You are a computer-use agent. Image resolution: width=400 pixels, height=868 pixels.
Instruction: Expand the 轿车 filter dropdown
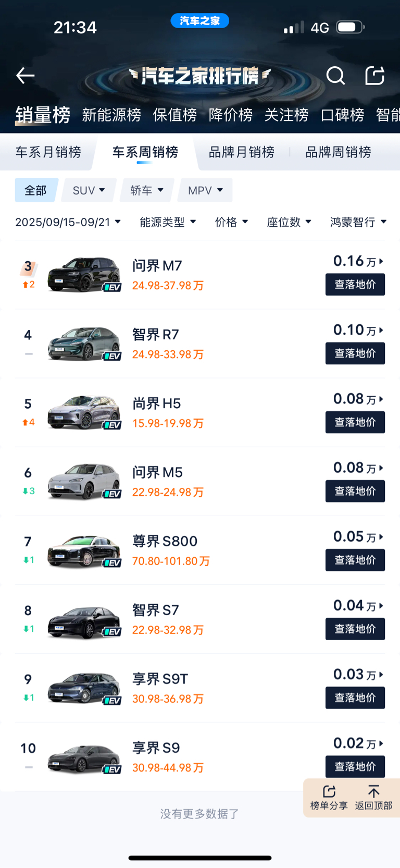pyautogui.click(x=147, y=190)
